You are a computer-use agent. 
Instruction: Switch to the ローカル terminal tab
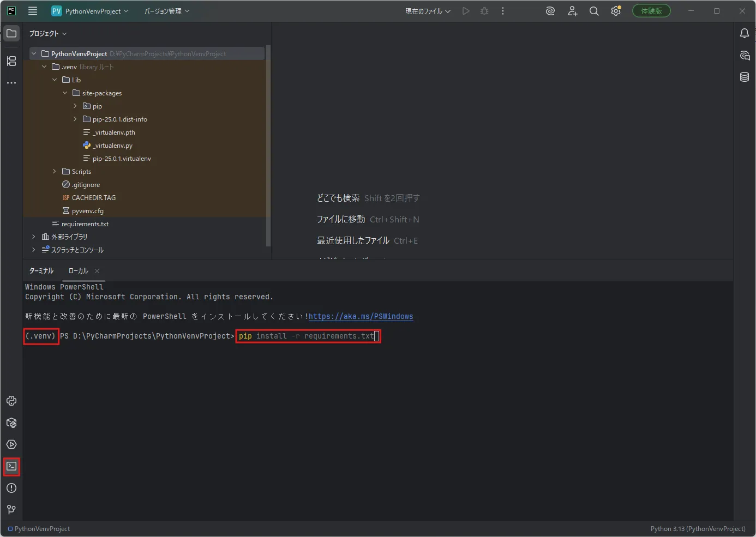coord(78,270)
